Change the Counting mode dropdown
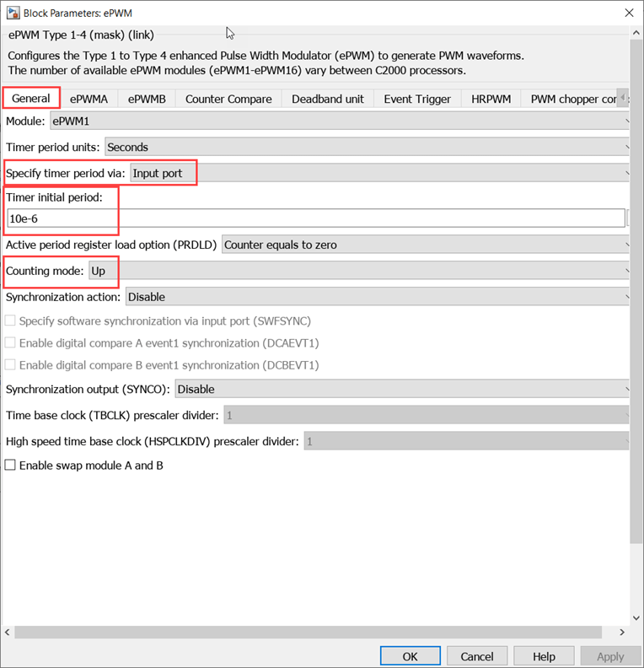644x668 pixels. pos(358,271)
